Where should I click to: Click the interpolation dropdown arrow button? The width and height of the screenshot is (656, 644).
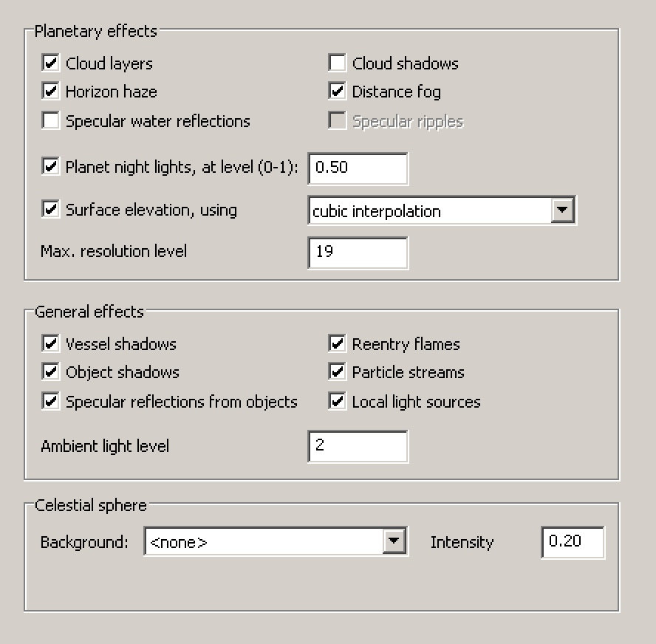tap(563, 210)
